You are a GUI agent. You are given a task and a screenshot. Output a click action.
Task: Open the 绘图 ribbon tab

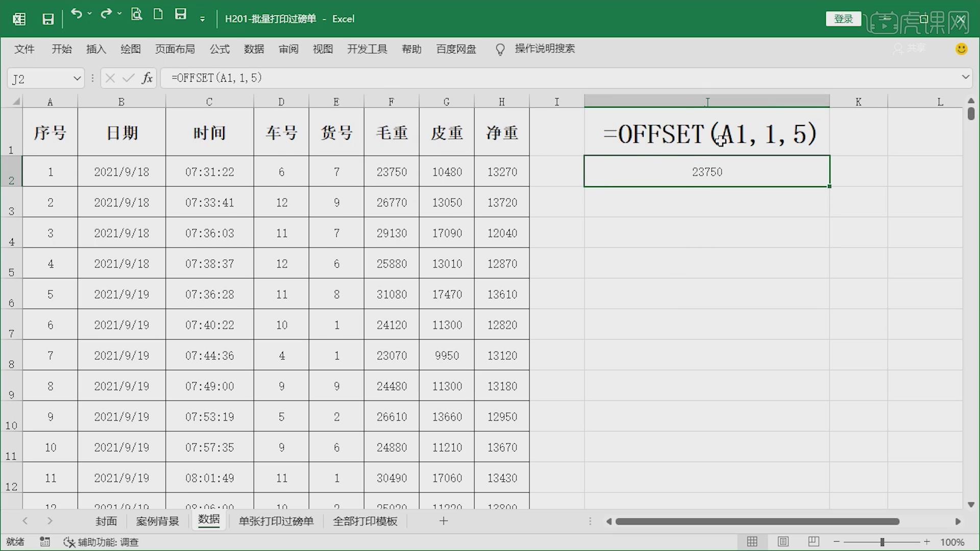pyautogui.click(x=131, y=49)
